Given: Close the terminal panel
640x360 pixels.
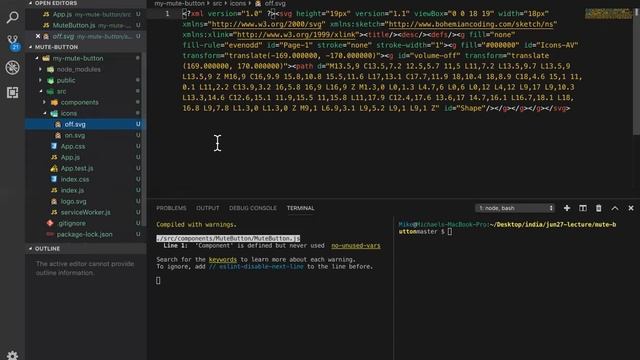Looking at the screenshot, I should [631, 208].
